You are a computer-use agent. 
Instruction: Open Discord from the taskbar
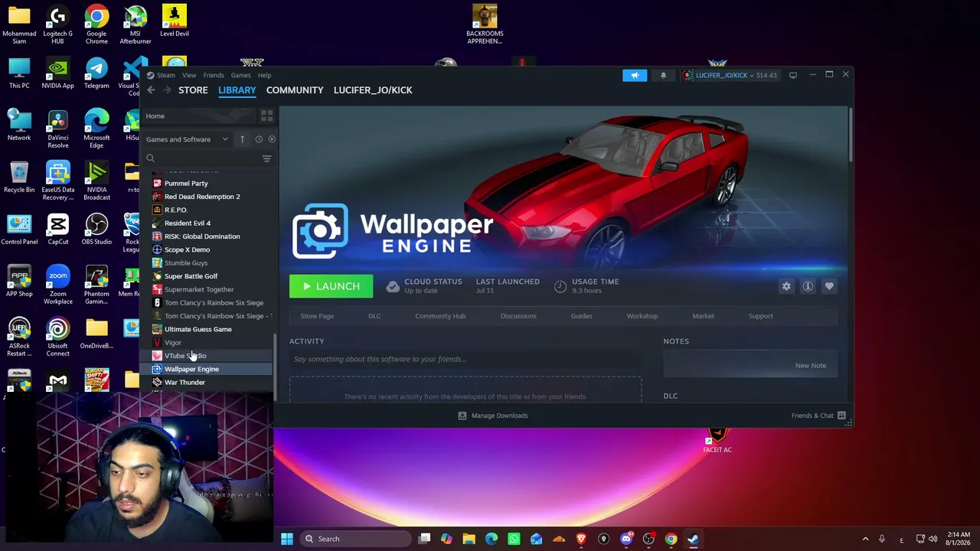coord(626,539)
